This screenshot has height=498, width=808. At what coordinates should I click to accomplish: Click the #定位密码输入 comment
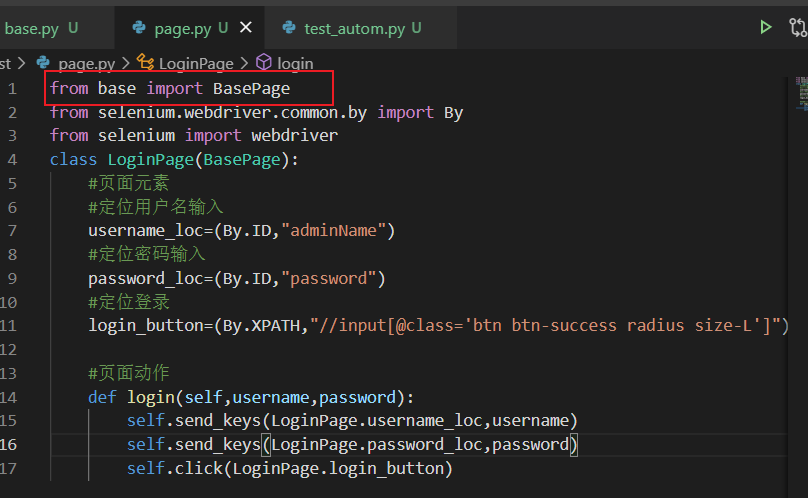pos(147,255)
